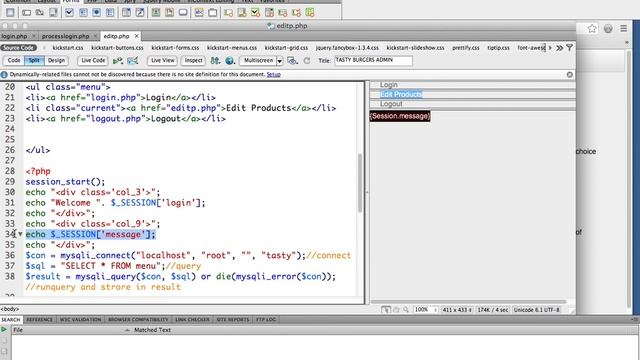
Task: Open W3C Validation panel tab
Action: tap(80, 320)
